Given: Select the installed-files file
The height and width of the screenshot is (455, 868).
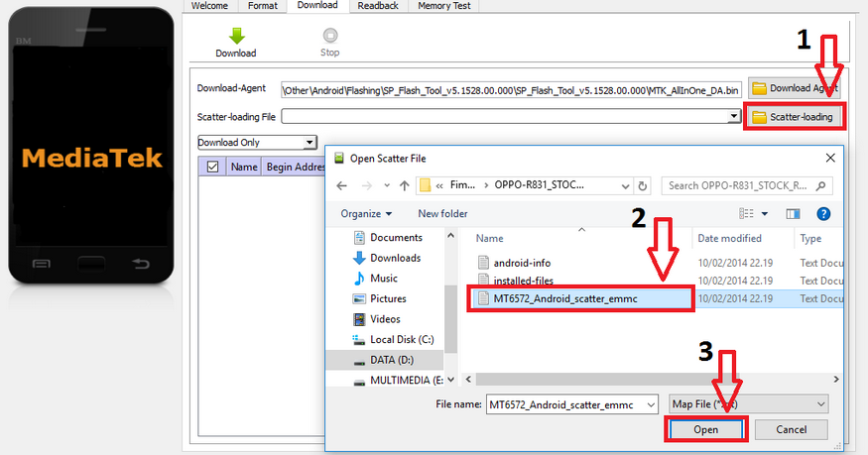Looking at the screenshot, I should point(523,281).
